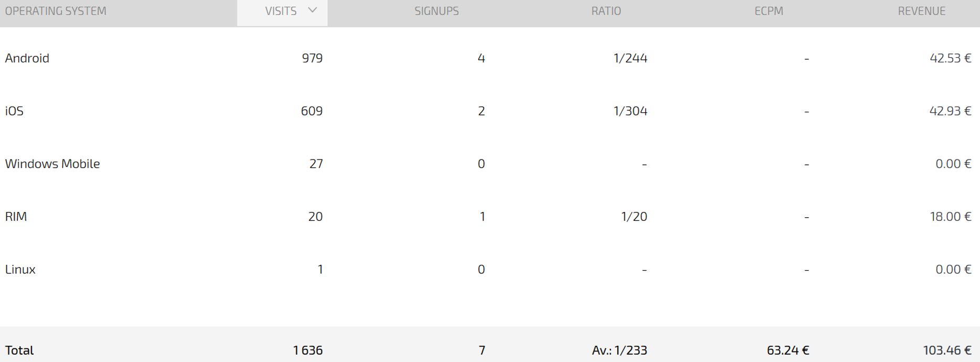Click iOS revenue 42.93 €
Screen dimensions: 980x362
(950, 111)
